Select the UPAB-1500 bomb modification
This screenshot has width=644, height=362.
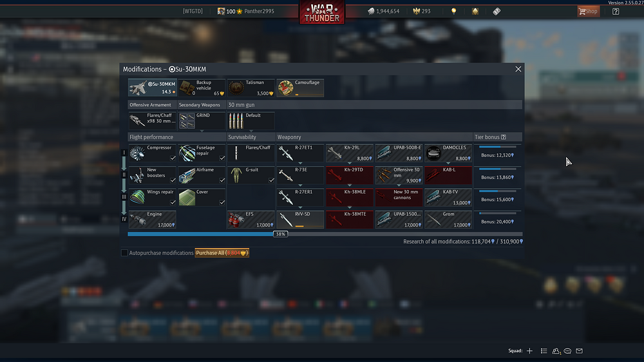(399, 220)
